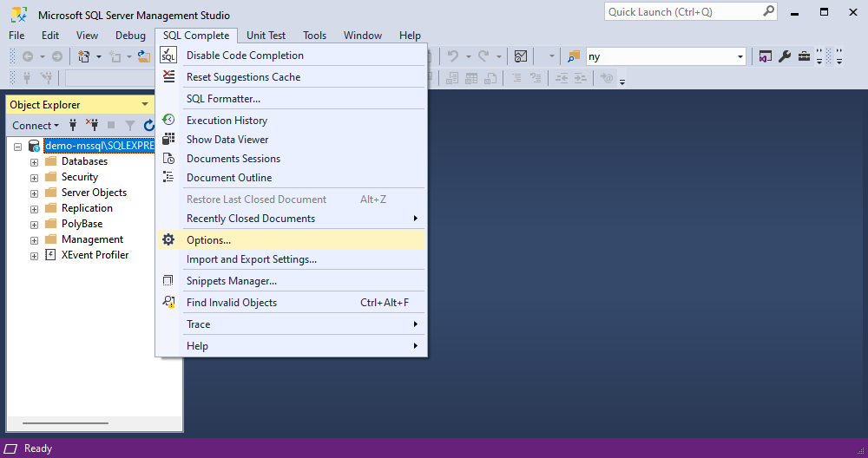Image resolution: width=868 pixels, height=458 pixels.
Task: Open the Trace submenu
Action: coord(291,324)
